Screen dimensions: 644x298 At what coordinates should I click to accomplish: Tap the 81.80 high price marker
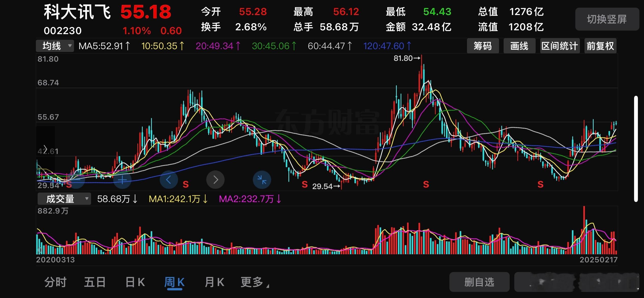(407, 58)
